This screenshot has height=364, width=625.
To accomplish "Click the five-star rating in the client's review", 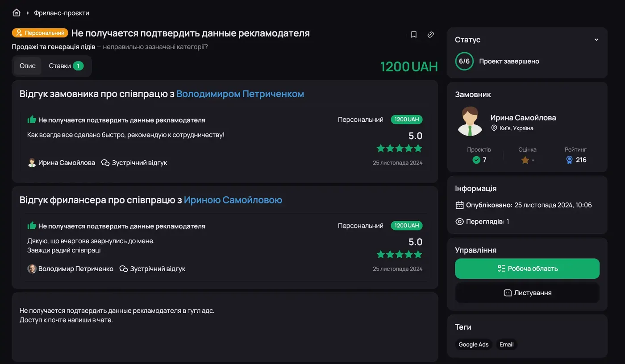I will (399, 148).
